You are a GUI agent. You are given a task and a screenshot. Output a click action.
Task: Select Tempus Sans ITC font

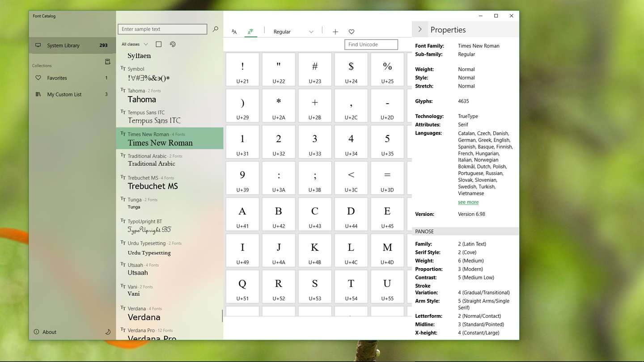[170, 117]
